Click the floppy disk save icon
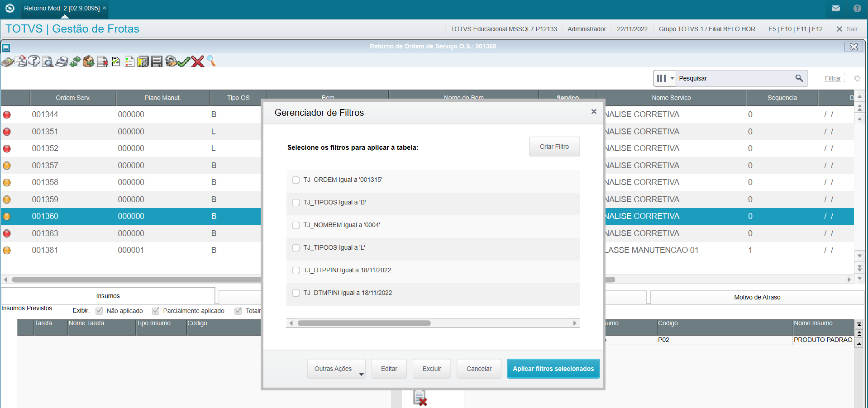 tap(157, 62)
